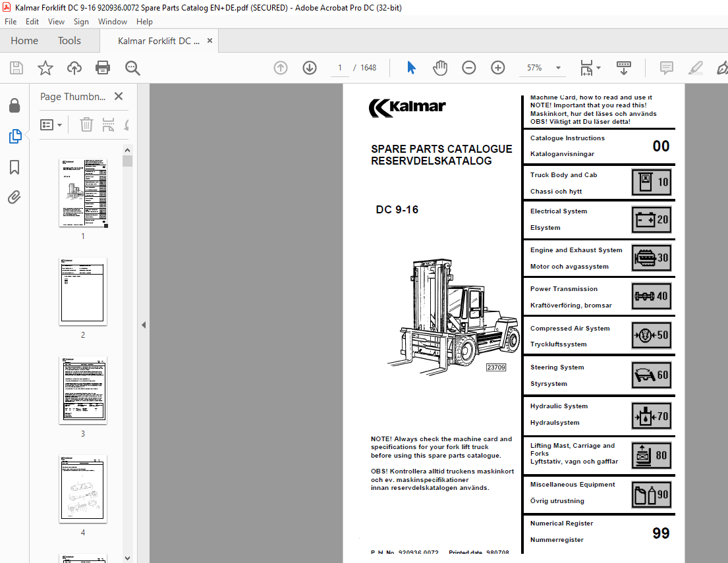Select the page 1 thumbnail
The image size is (728, 563).
tap(83, 193)
